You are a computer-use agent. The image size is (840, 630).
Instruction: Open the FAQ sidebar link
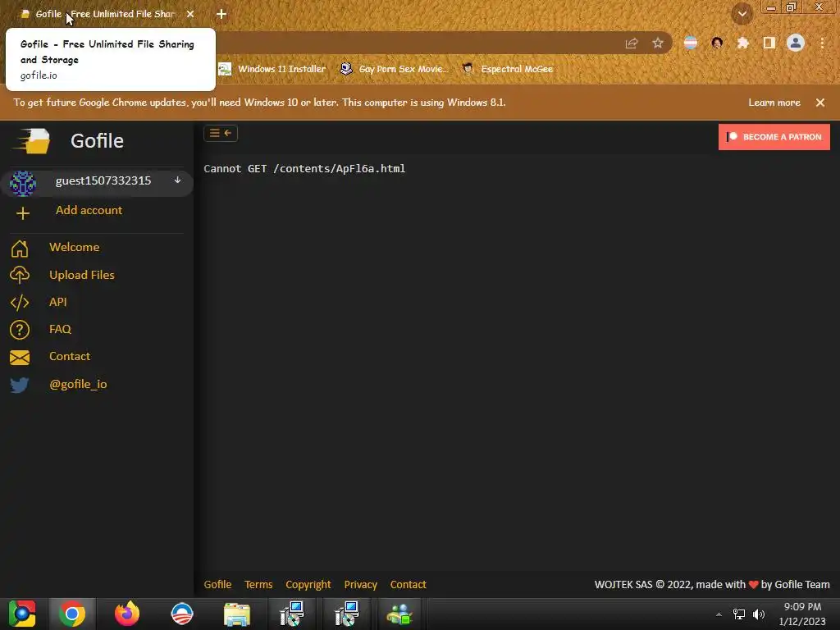[60, 329]
